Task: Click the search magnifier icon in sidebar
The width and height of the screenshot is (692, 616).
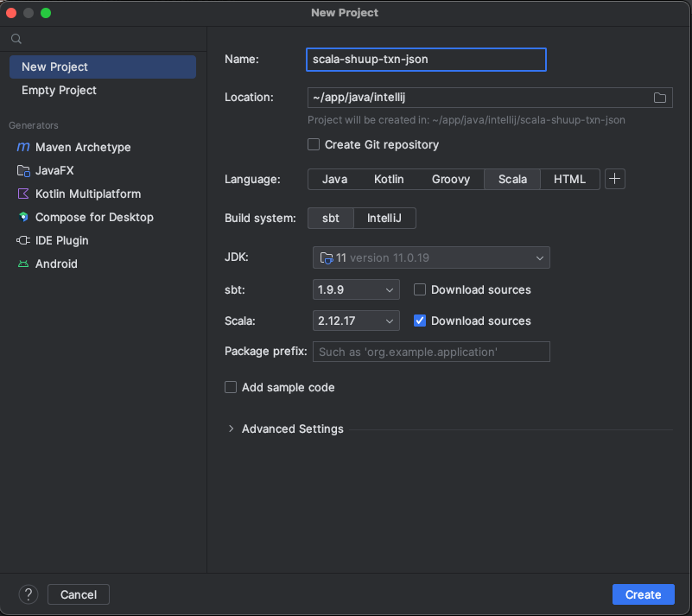Action: point(16,39)
